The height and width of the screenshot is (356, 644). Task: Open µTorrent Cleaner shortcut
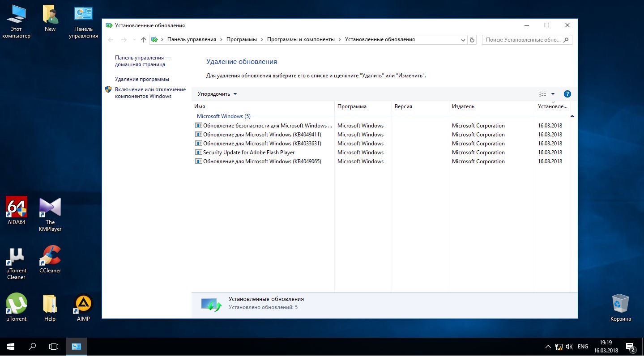pyautogui.click(x=17, y=263)
